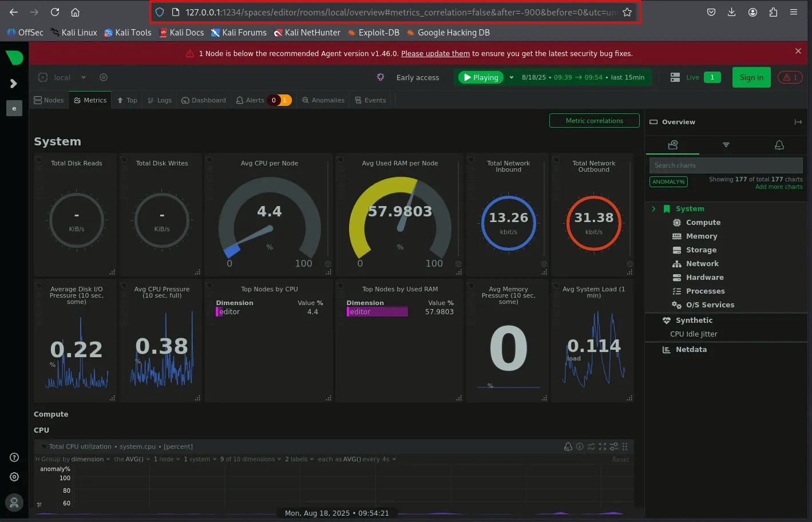Expand the left sidebar chevron
Viewport: 812px width, 522px height.
[x=14, y=84]
